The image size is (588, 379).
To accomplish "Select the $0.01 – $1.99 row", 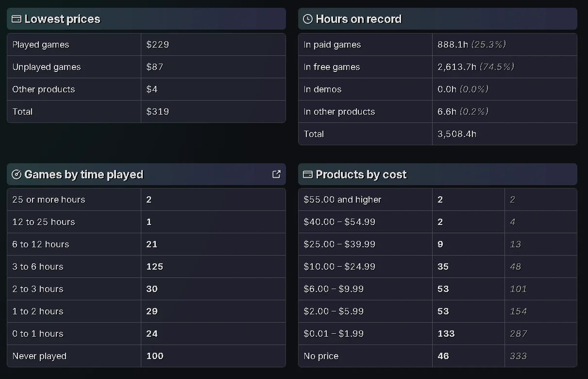I will (437, 334).
